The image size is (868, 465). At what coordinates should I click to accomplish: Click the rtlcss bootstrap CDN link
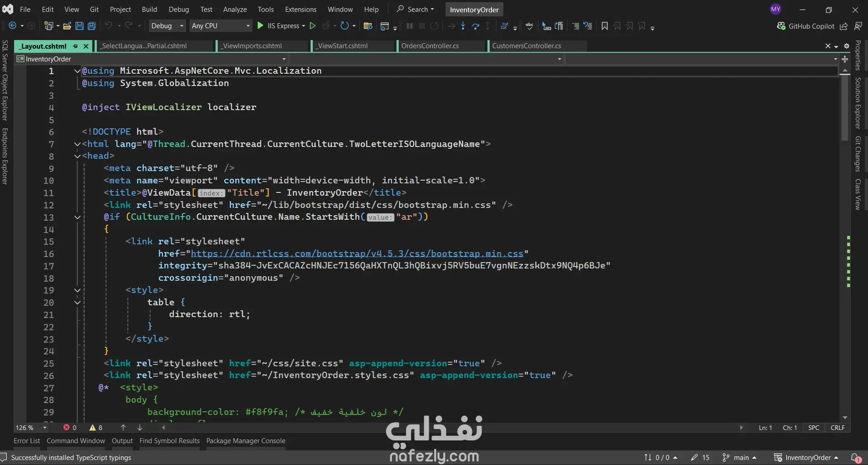coord(357,253)
